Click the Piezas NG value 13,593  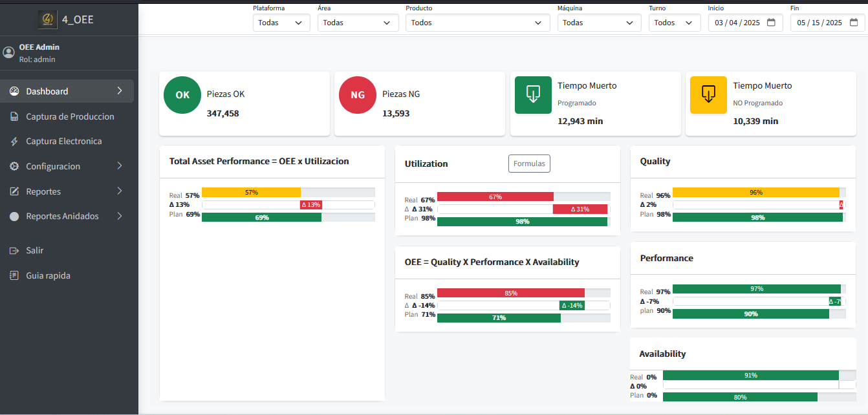click(396, 113)
